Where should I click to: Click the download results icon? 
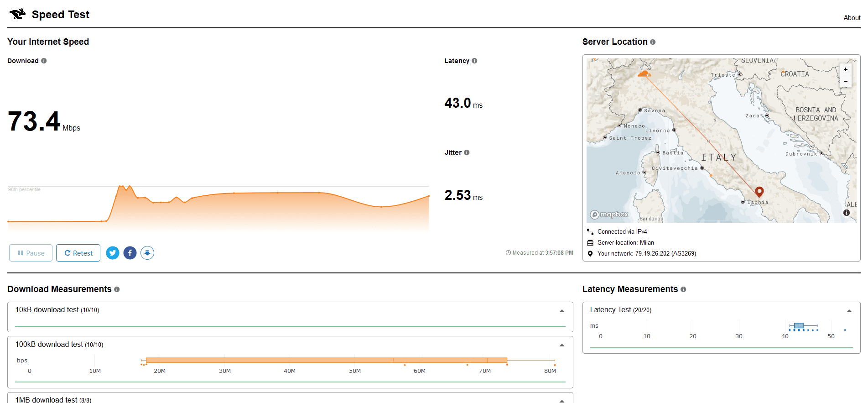(x=147, y=253)
